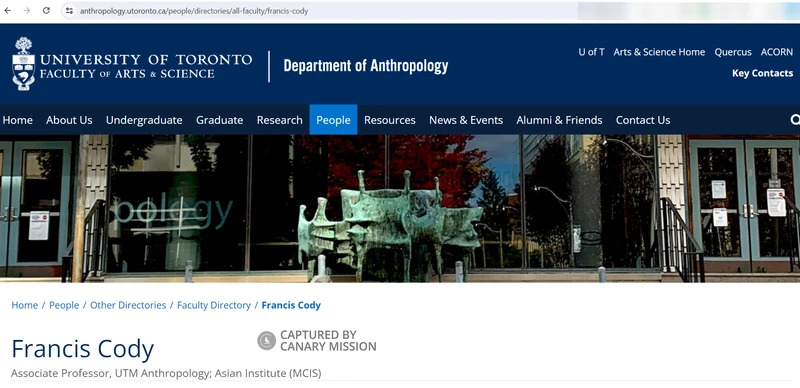
Task: Open the Alumni & Friends menu
Action: click(x=559, y=120)
